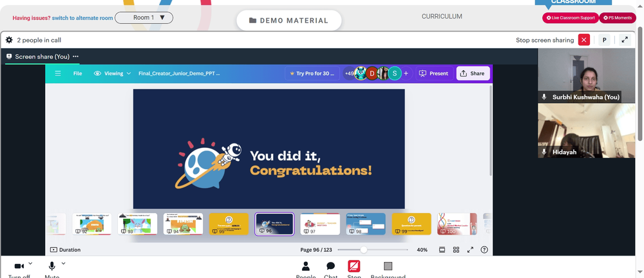Click the page's right-edge browser scrollbar
This screenshot has height=278, width=644.
[640, 82]
